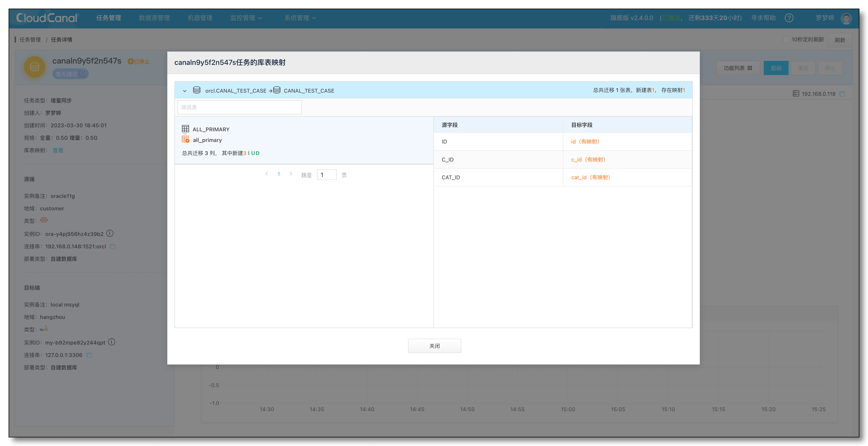Click the orange new-table icon for all_primary
Screen dimensions: 868x446
coord(185,139)
